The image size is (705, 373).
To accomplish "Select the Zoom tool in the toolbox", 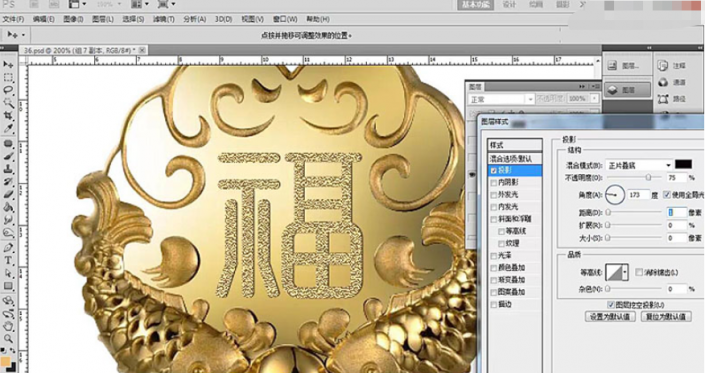I will click(x=8, y=338).
